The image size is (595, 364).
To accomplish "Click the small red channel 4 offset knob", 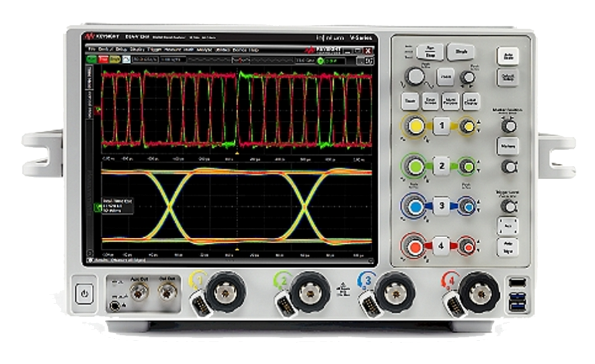I will coord(467,247).
